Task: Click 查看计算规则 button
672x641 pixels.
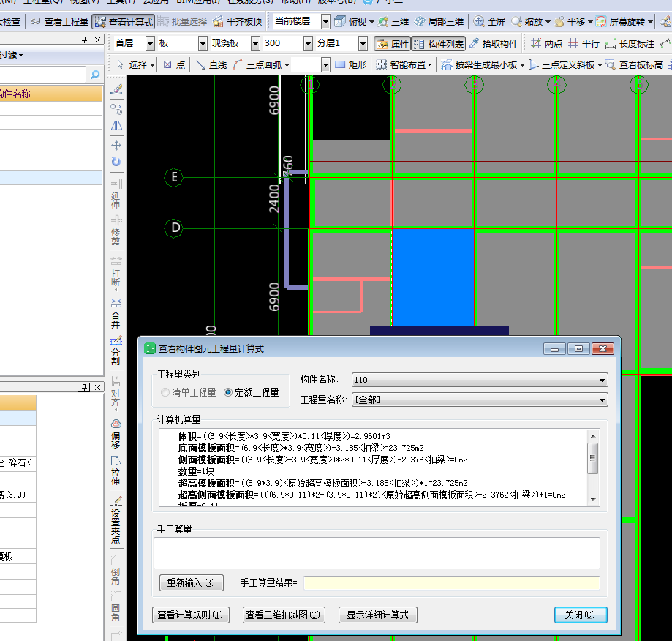Action: 190,615
